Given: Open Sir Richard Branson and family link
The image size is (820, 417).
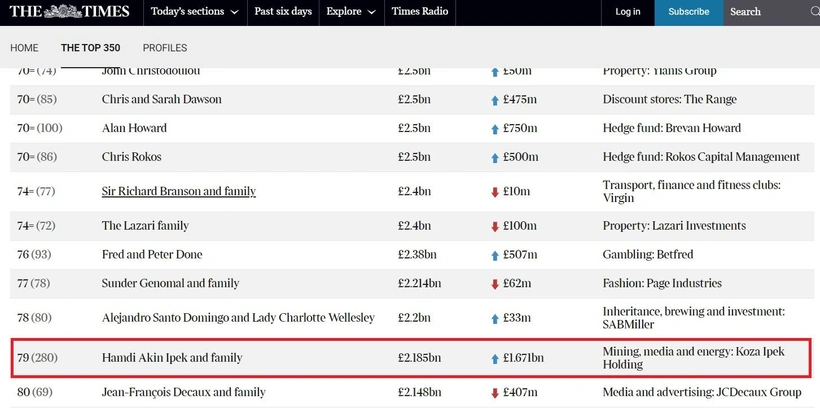Looking at the screenshot, I should 179,191.
